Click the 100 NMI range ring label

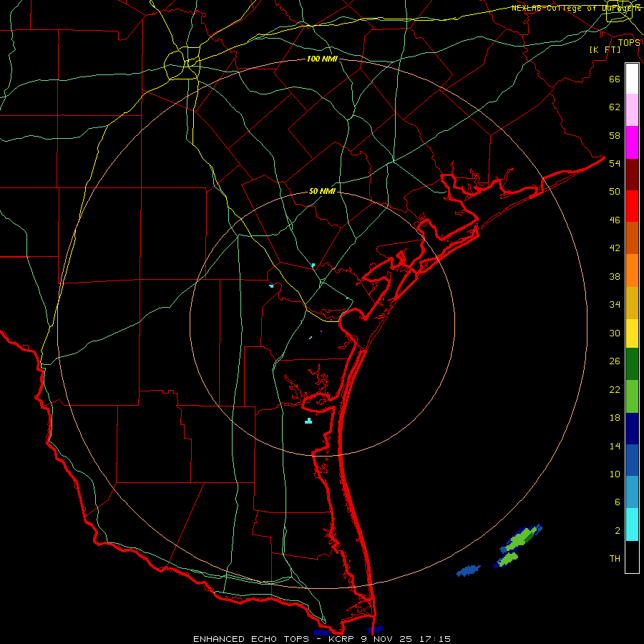coord(322,59)
